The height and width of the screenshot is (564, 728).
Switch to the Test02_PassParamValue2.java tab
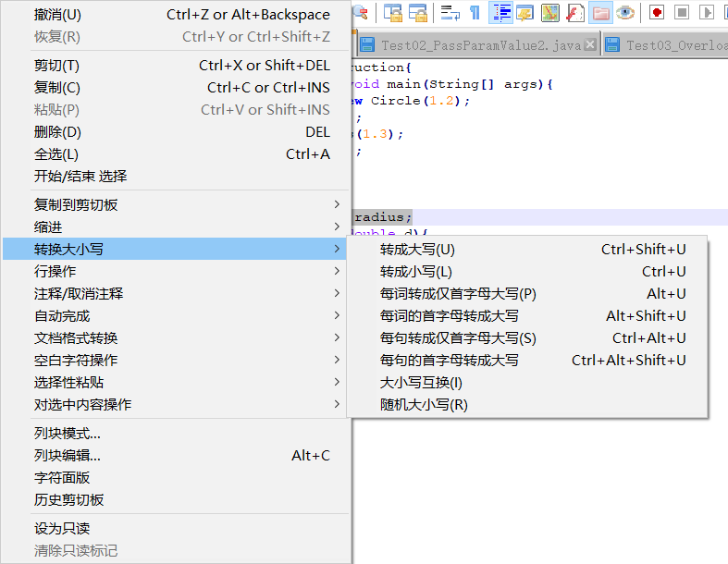(x=478, y=45)
